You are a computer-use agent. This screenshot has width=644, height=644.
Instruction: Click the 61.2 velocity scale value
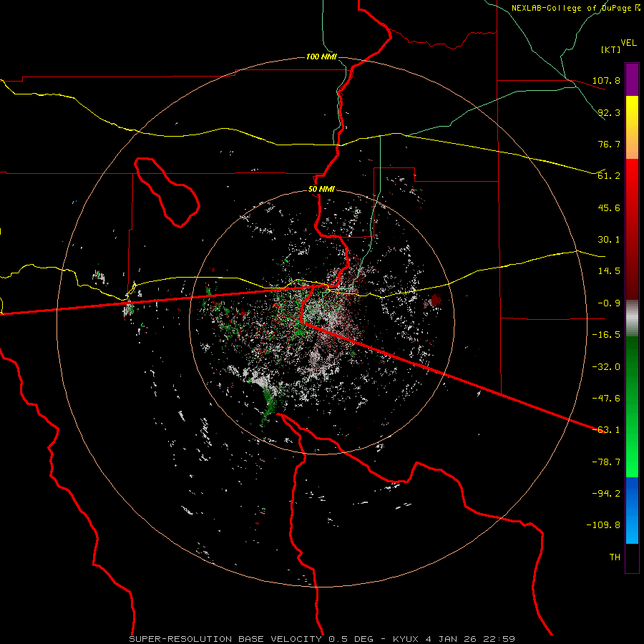click(x=609, y=176)
